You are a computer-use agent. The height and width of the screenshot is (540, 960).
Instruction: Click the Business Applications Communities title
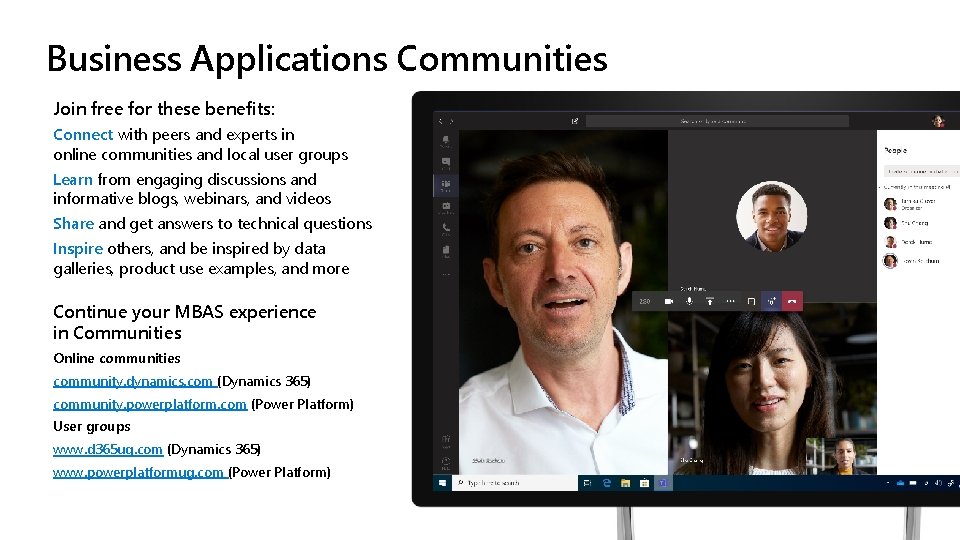click(x=327, y=59)
